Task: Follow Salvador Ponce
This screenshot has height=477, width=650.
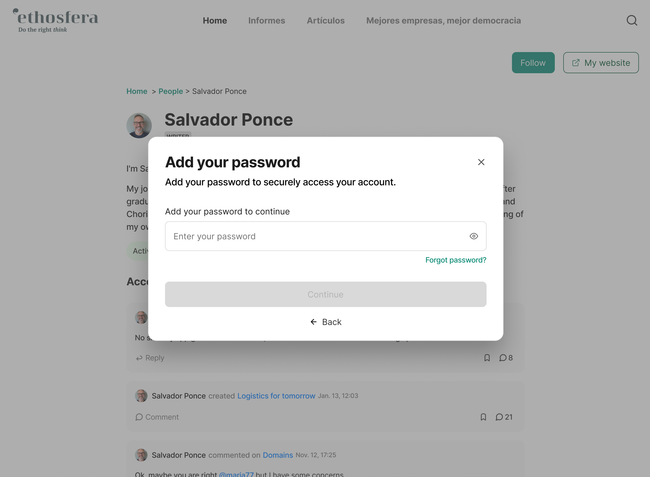Action: 533,63
